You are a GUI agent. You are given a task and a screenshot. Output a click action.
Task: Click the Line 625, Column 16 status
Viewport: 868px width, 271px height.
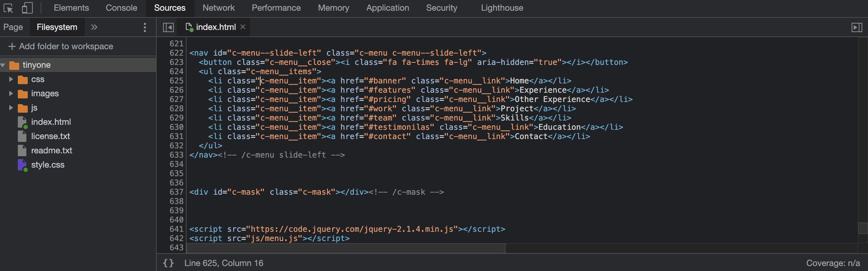[x=224, y=263]
